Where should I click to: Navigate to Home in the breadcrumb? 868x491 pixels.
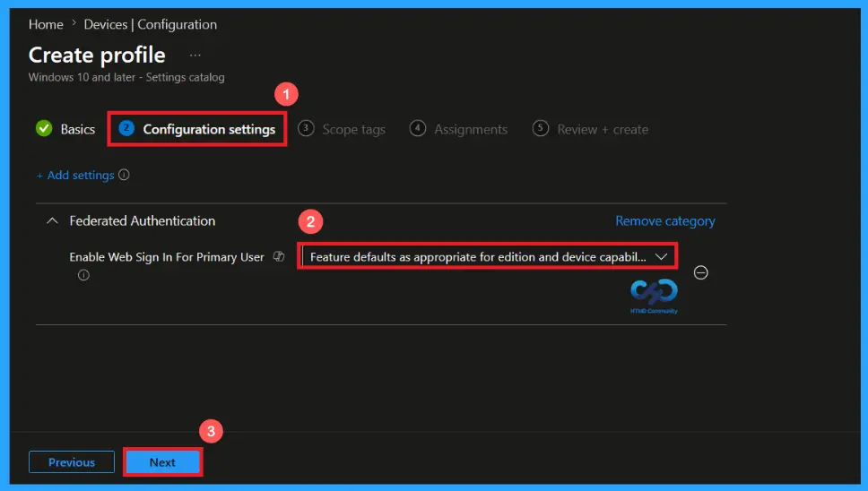[x=46, y=24]
